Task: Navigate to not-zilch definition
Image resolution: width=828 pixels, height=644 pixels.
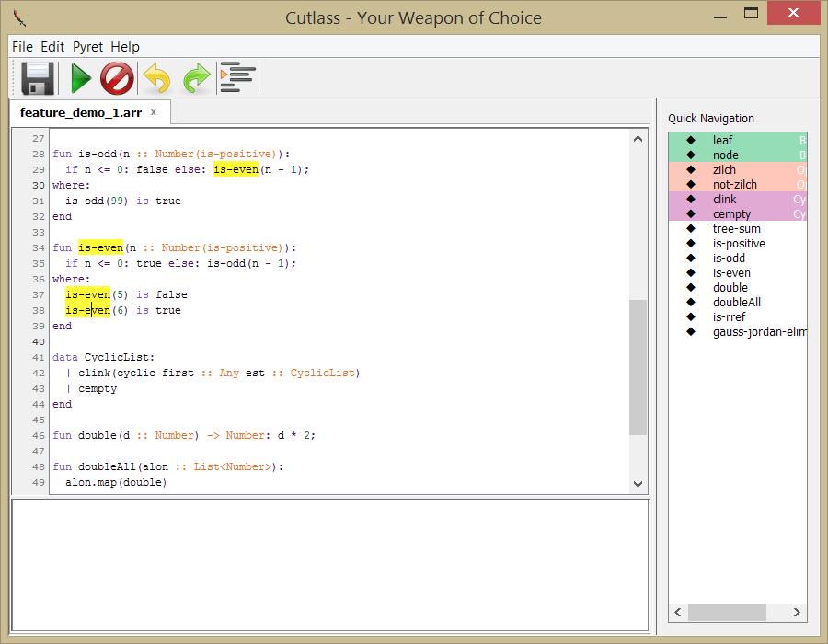Action: coord(738,184)
